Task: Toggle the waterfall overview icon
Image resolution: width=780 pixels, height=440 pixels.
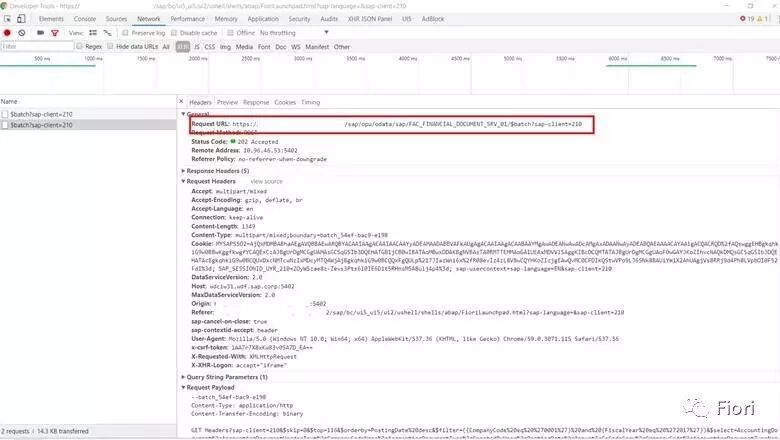Action: coord(107,33)
